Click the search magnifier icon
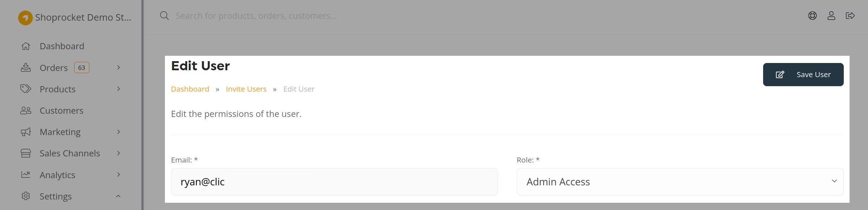Screen dimensions: 868x210 pyautogui.click(x=165, y=16)
